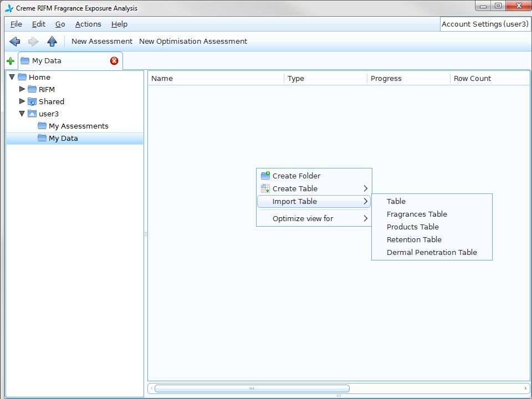Import a Dermal Penetration Table
Image resolution: width=532 pixels, height=399 pixels.
[432, 253]
